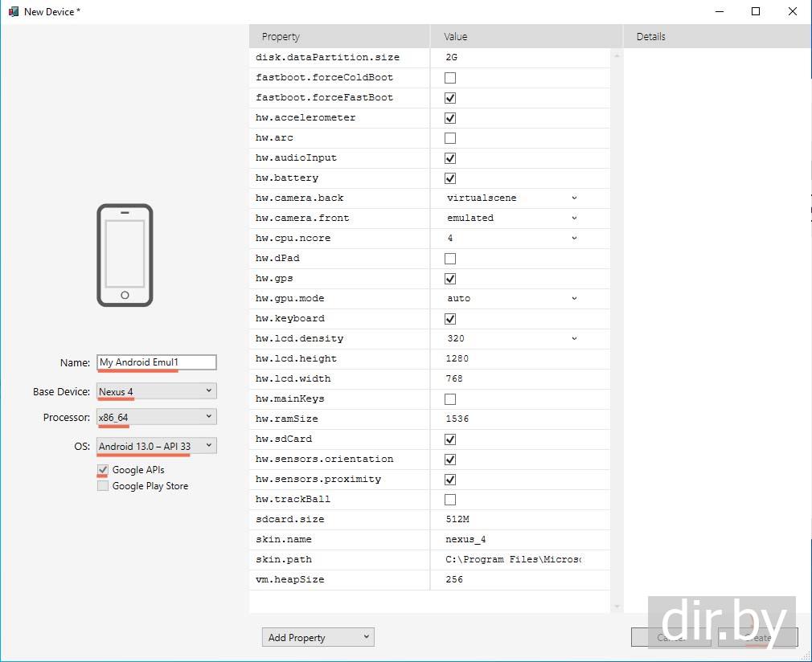Open the Base Device dropdown

coord(157,391)
